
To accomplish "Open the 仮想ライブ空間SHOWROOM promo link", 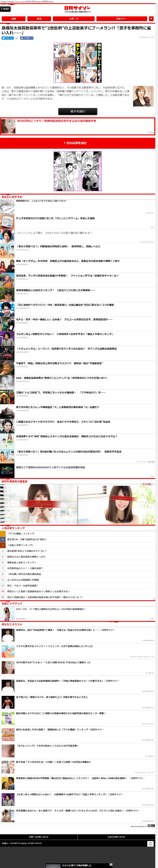I will (50, 467).
